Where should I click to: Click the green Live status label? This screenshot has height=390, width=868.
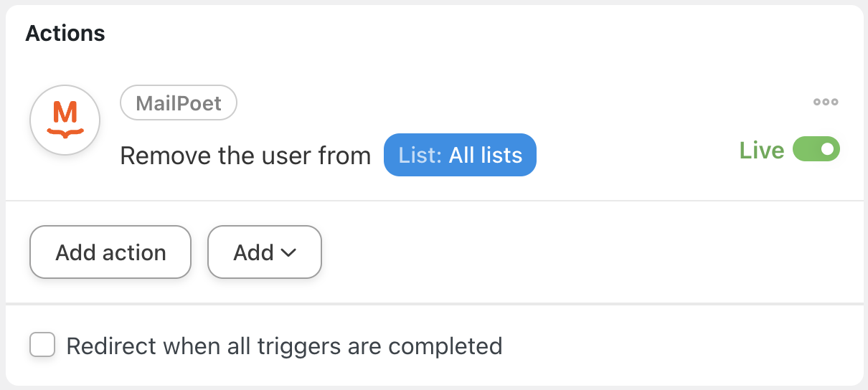tap(762, 151)
